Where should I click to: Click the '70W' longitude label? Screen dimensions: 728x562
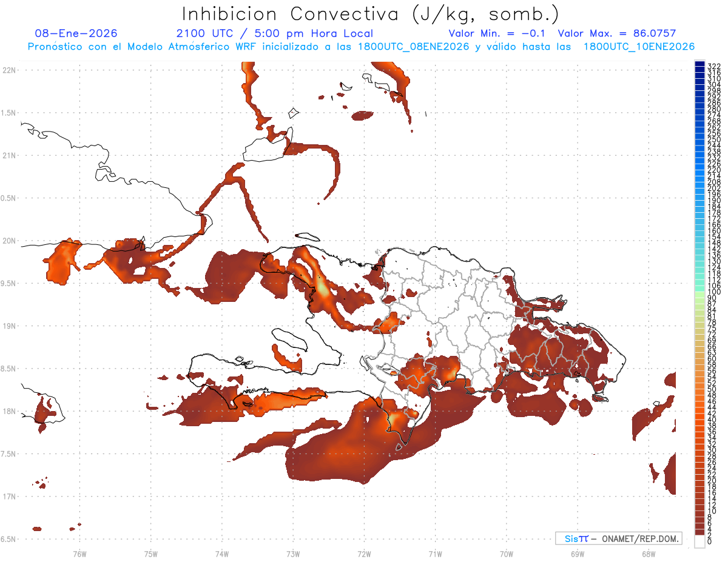coord(507,554)
